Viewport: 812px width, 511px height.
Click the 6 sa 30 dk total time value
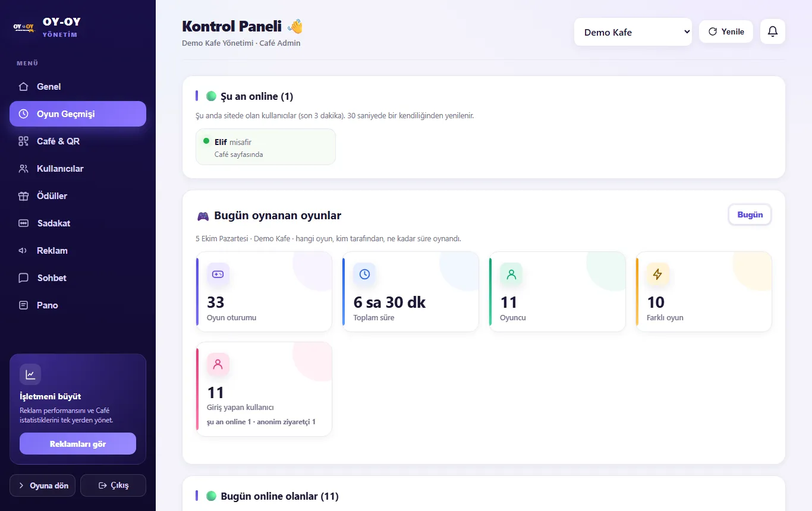389,302
